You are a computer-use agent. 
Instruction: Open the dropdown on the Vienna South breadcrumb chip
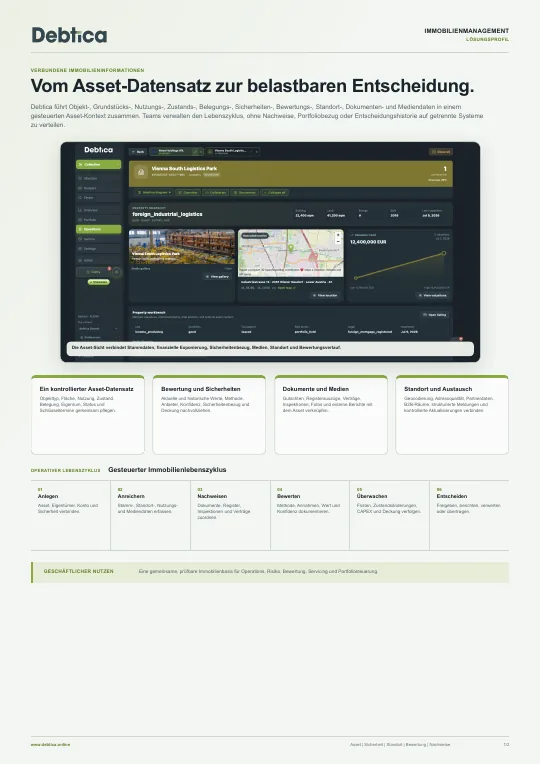[x=257, y=152]
